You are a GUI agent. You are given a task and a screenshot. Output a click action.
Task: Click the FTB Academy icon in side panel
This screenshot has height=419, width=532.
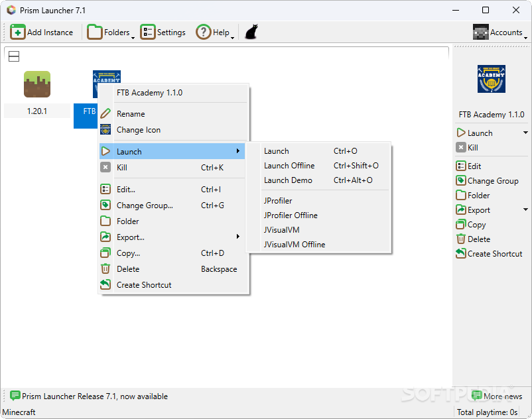click(492, 79)
